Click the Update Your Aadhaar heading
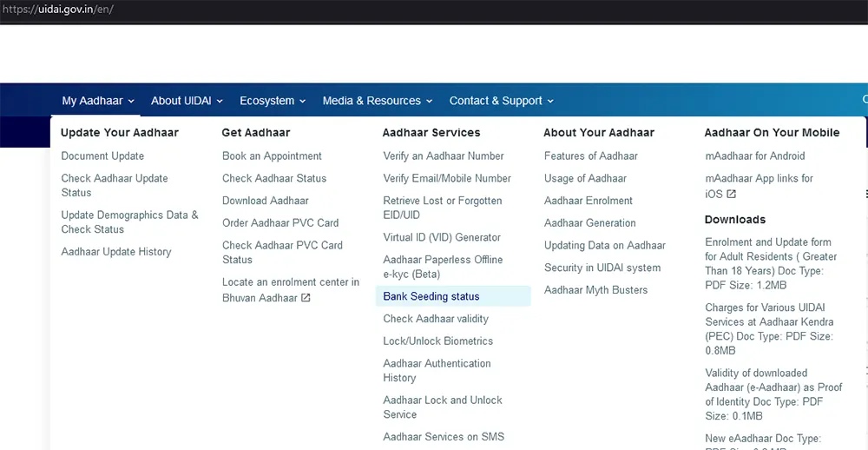Screen dimensions: 868x450 (120, 133)
